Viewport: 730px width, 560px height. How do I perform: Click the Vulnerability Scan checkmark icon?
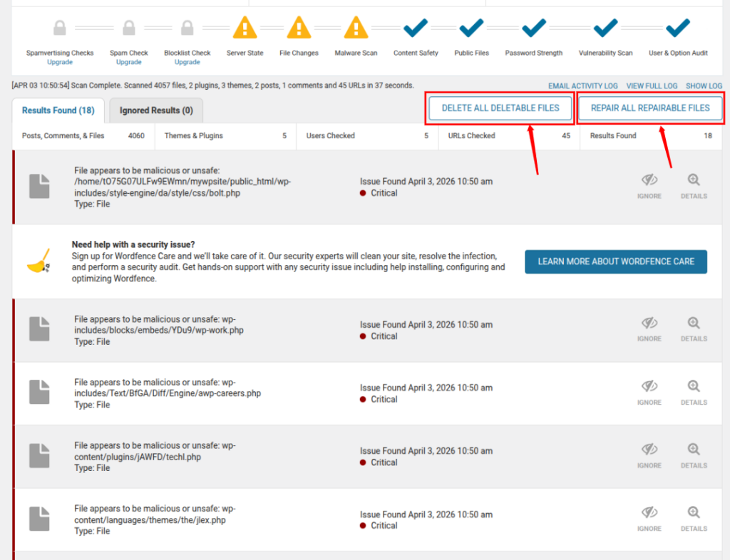605,27
